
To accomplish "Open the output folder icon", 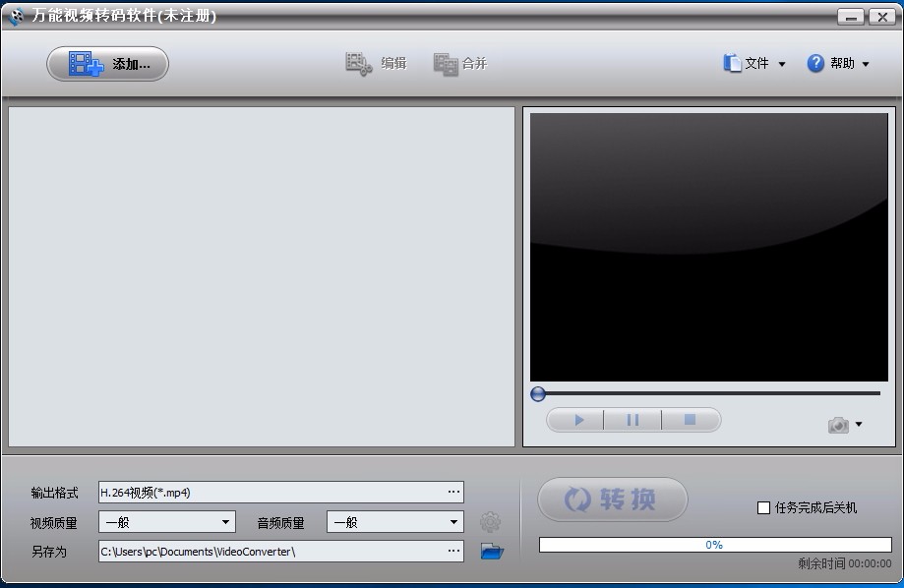I will tap(492, 552).
